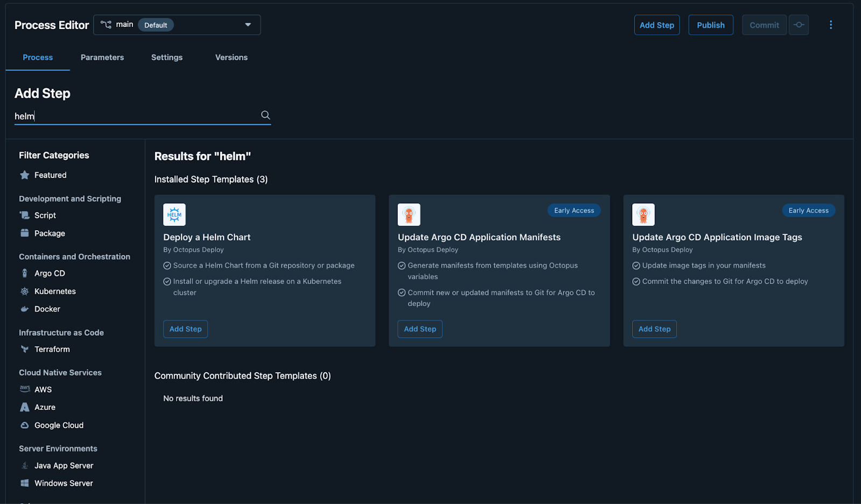Viewport: 861px width, 504px height.
Task: Open the Settings tab
Action: (x=167, y=58)
